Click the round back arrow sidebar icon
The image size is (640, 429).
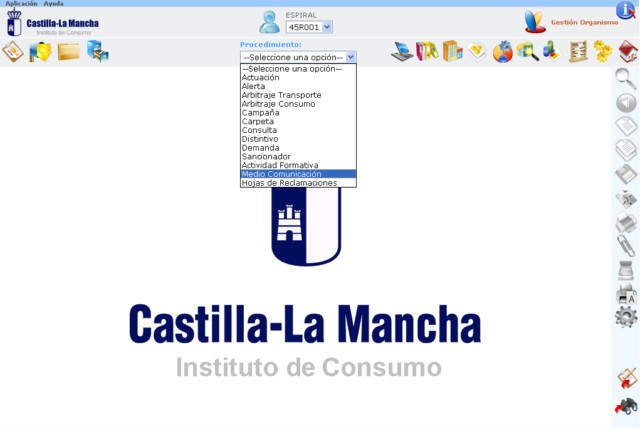click(x=626, y=103)
